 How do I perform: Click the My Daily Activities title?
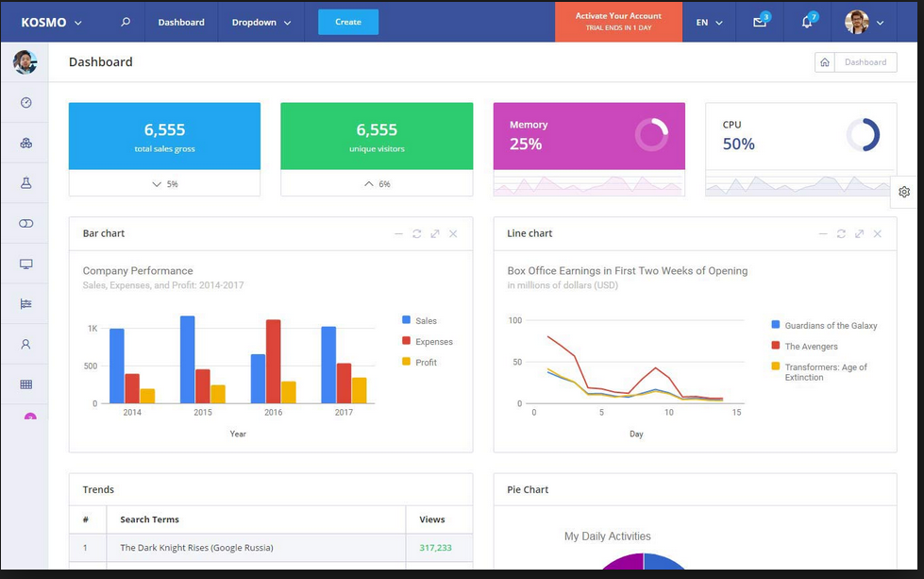608,536
